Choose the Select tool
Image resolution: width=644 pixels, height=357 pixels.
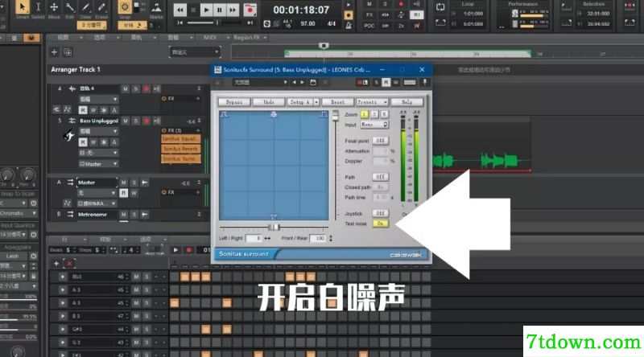pos(38,7)
